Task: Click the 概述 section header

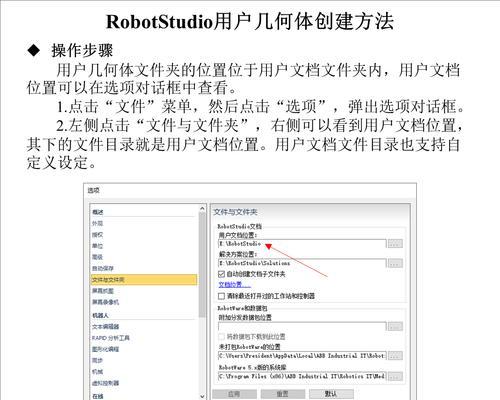Action: click(x=98, y=212)
